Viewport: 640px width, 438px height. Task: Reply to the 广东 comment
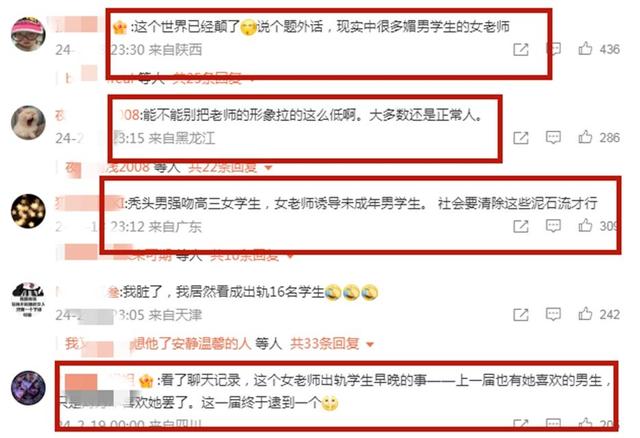coord(553,226)
